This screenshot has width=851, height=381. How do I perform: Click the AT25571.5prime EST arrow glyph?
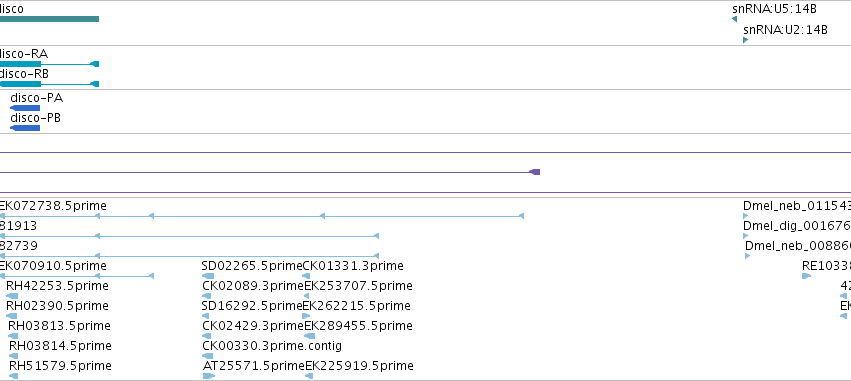coord(209,376)
